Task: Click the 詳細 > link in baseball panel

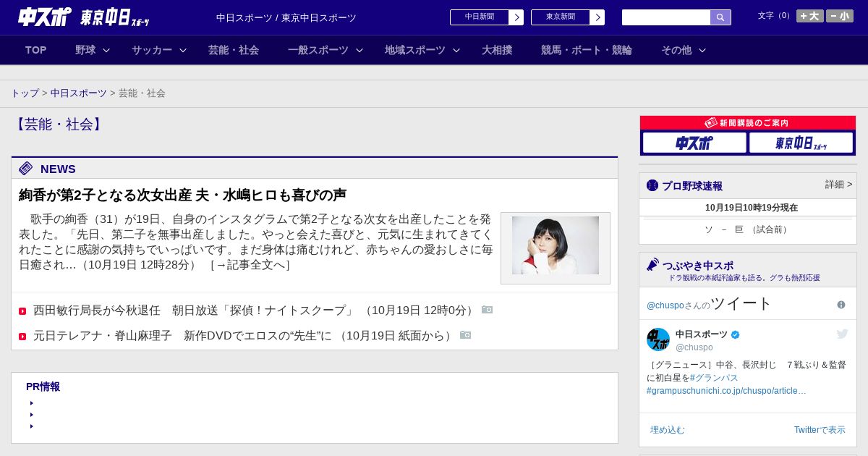Action: coord(838,185)
